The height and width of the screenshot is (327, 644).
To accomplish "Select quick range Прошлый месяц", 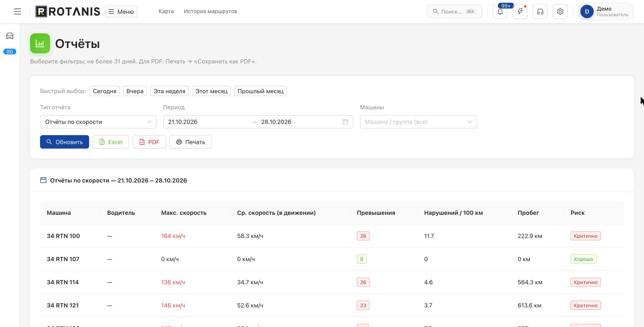I will 260,91.
